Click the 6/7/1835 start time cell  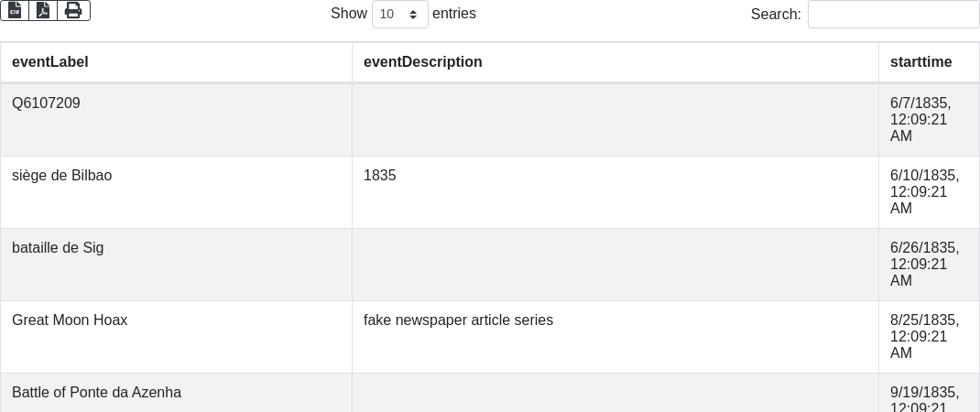coord(920,120)
